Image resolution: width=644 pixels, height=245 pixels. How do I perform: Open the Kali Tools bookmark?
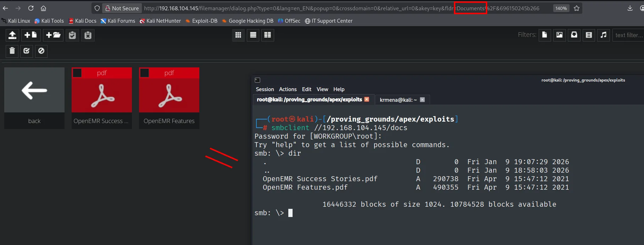coord(49,21)
